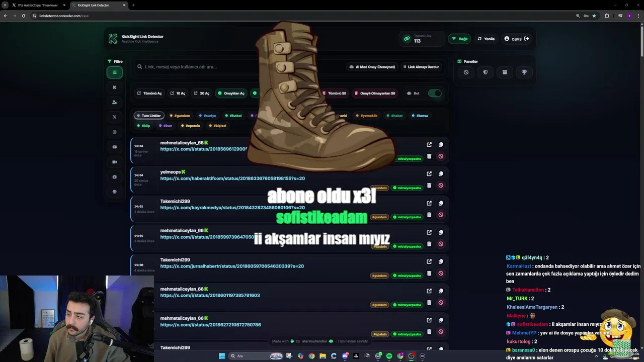Toggle the Bot switch
644x362 pixels.
pyautogui.click(x=435, y=93)
